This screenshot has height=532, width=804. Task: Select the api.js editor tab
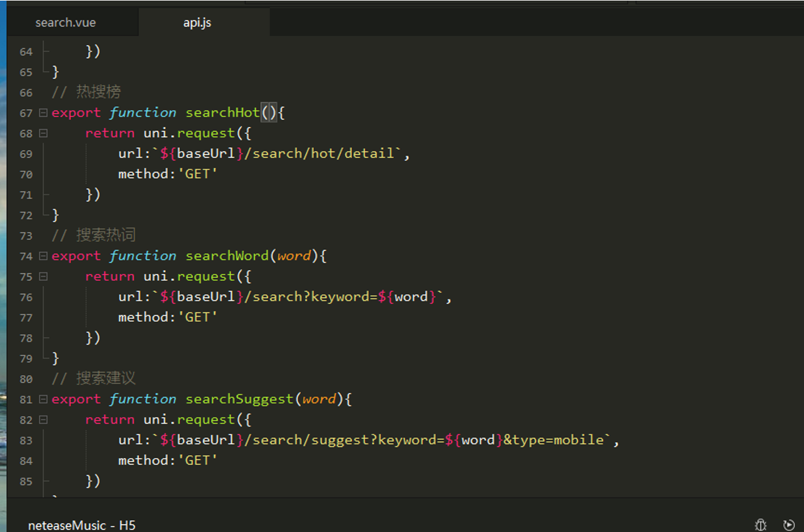[x=197, y=23]
